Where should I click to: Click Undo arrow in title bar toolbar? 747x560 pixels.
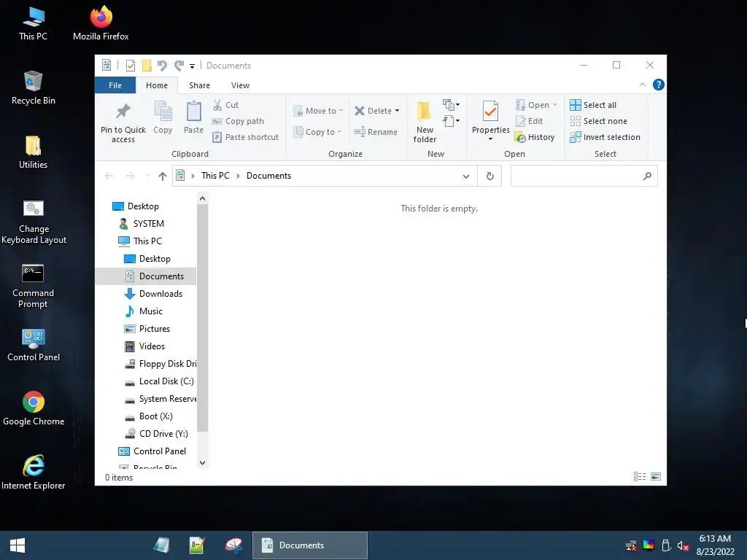point(162,65)
